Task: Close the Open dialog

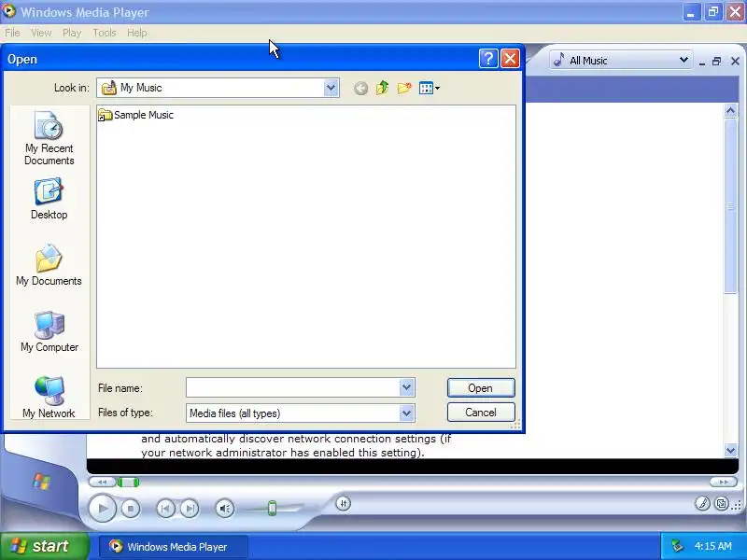Action: (510, 59)
